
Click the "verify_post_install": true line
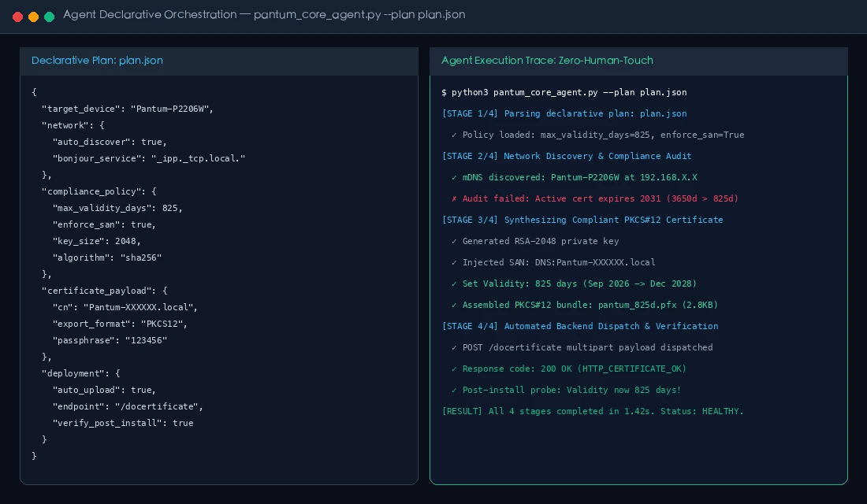(123, 424)
